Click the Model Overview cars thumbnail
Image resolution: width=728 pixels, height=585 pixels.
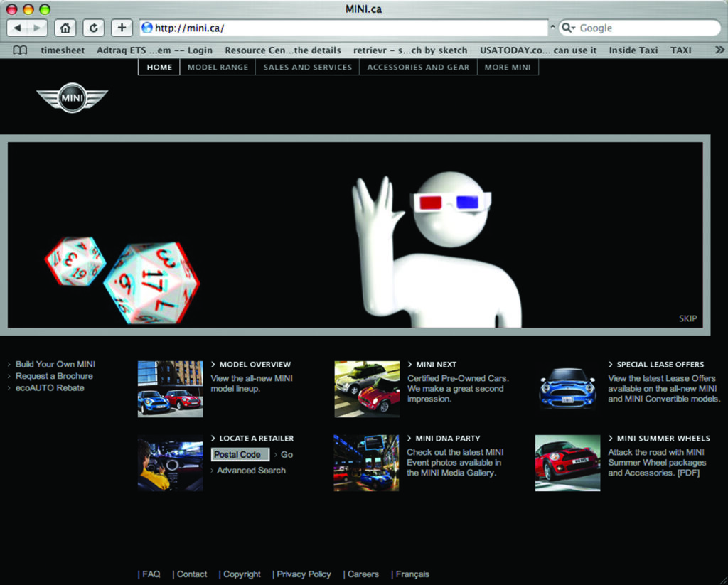tap(171, 389)
